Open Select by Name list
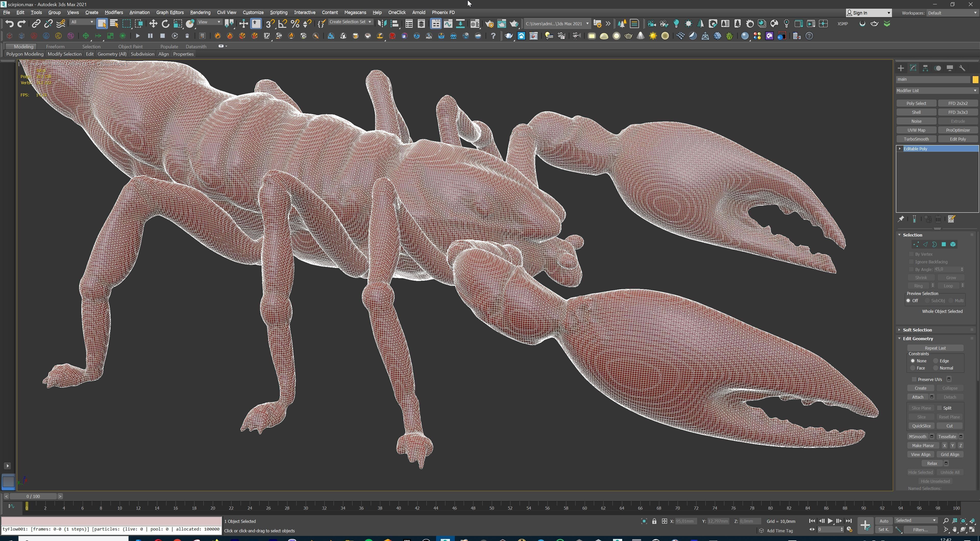Screen dimensions: 980x541 click(x=114, y=23)
